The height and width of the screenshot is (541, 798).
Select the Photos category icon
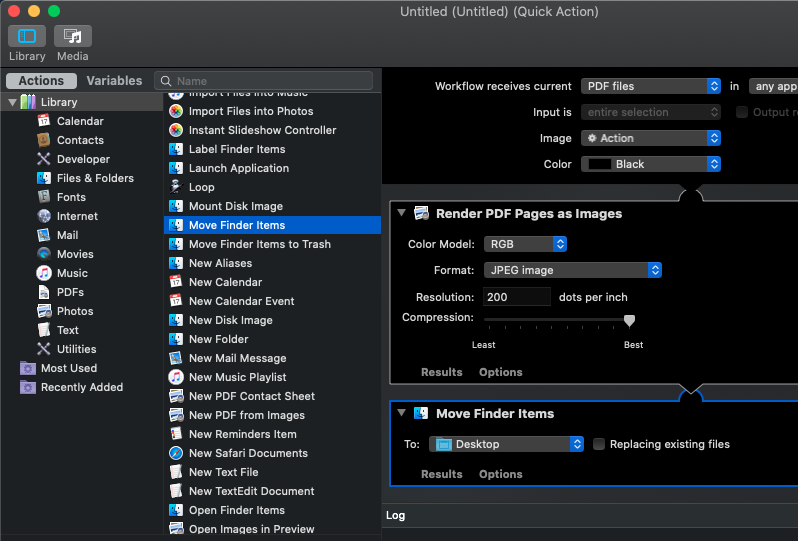pos(44,310)
